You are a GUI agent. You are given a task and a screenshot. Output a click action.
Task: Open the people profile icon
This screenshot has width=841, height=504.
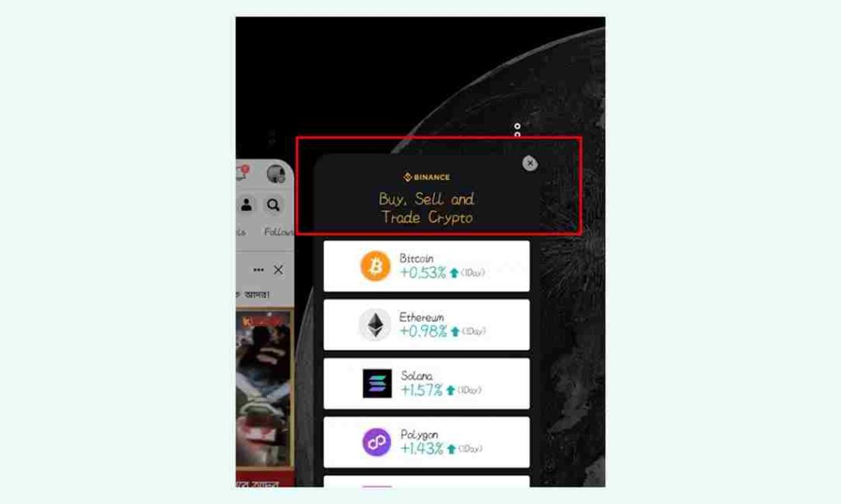coord(246,205)
